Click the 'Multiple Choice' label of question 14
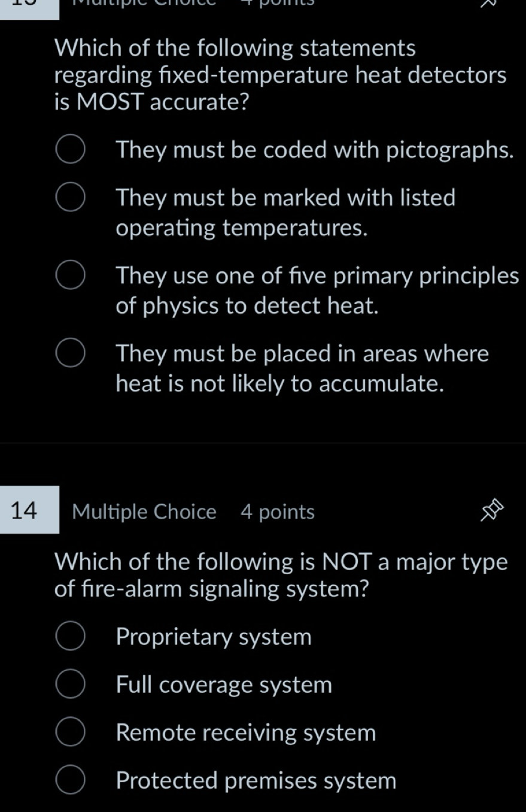 tap(144, 512)
